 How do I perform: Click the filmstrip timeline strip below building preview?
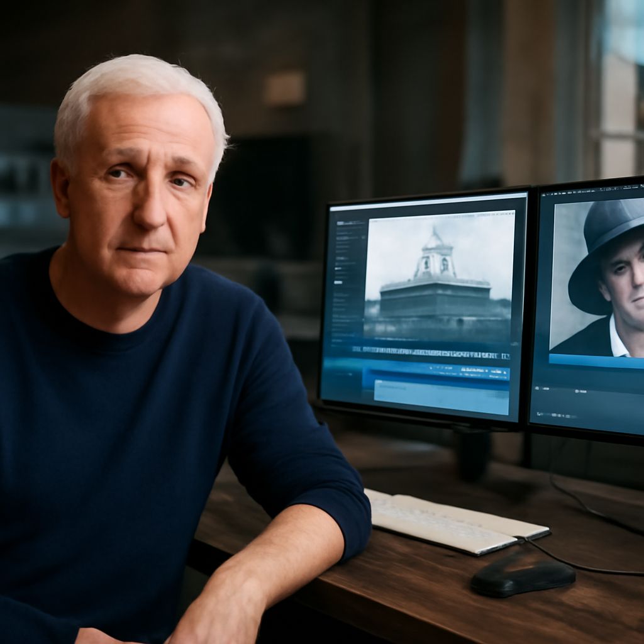pyautogui.click(x=431, y=353)
